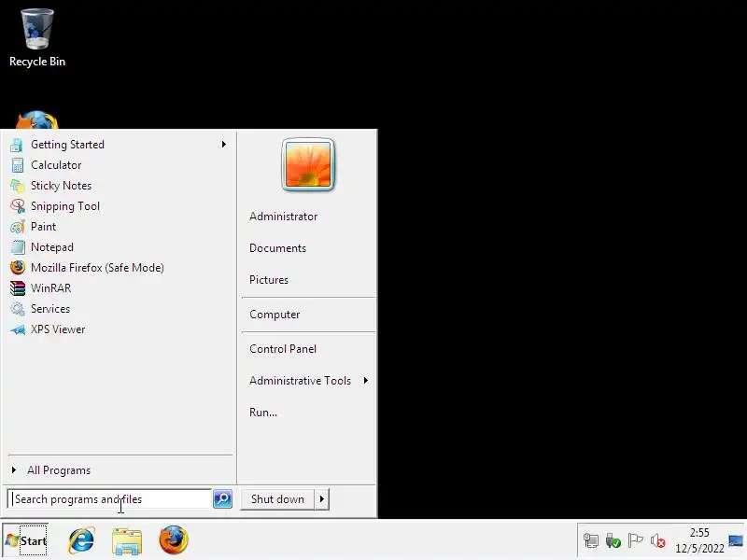Screen dimensions: 747x560
Task: Open the Shut down options arrow
Action: 322,499
